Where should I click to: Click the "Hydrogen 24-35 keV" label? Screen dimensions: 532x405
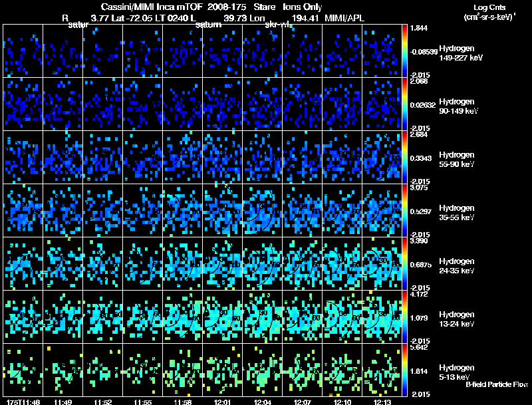[x=457, y=266]
